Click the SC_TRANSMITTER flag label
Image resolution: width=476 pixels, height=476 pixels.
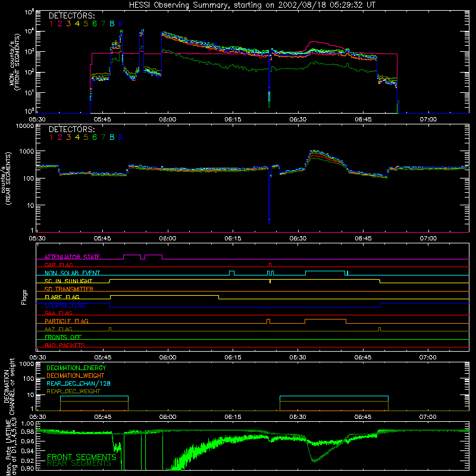68,289
